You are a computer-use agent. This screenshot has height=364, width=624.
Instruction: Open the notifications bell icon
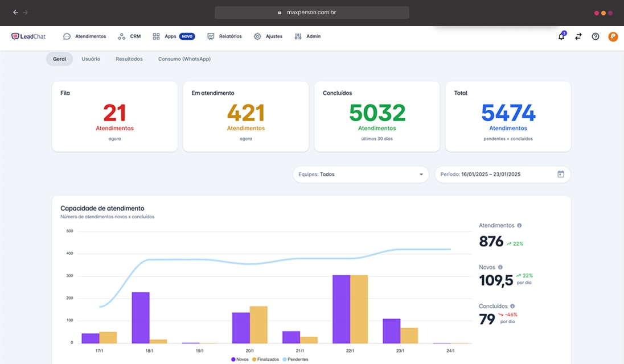pyautogui.click(x=561, y=36)
